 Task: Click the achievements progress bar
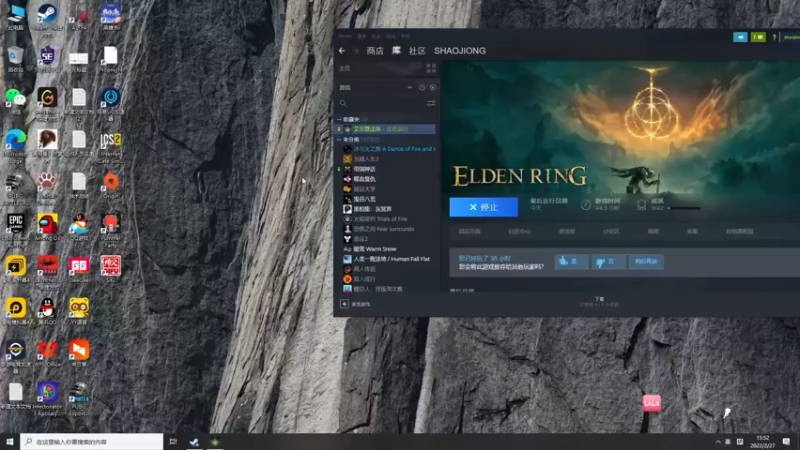[x=684, y=208]
